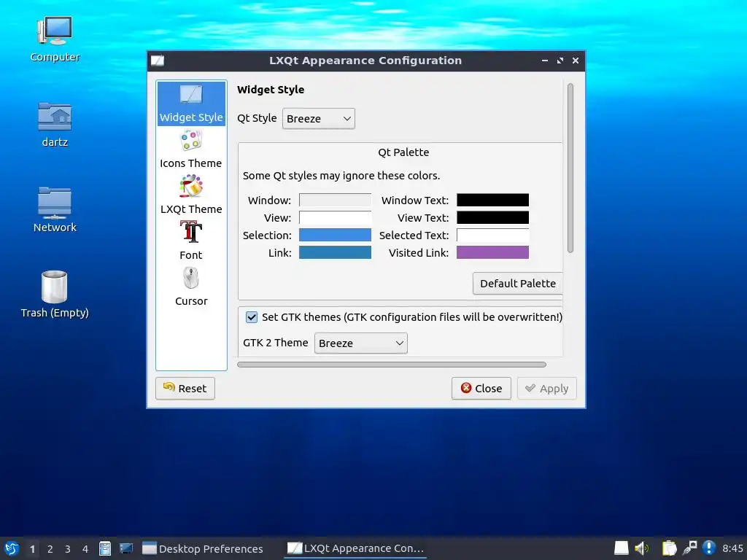This screenshot has height=560, width=747.
Task: Open the dartz home folder icon
Action: (55, 125)
